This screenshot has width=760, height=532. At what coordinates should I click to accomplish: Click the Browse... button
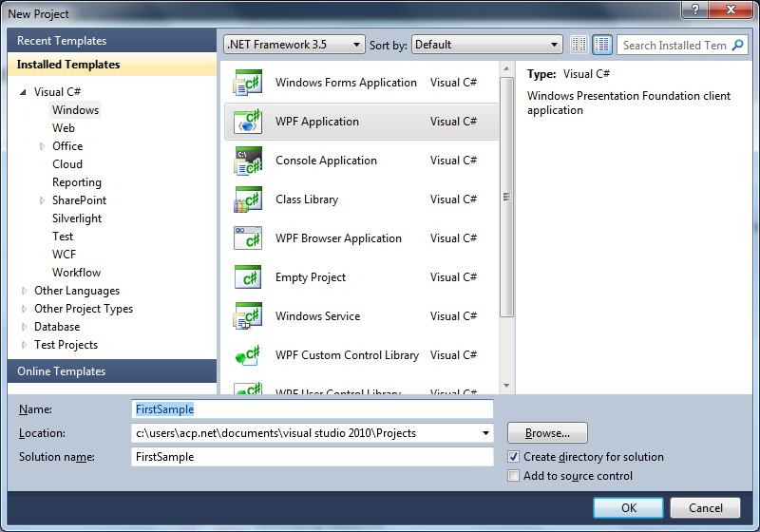(x=547, y=433)
